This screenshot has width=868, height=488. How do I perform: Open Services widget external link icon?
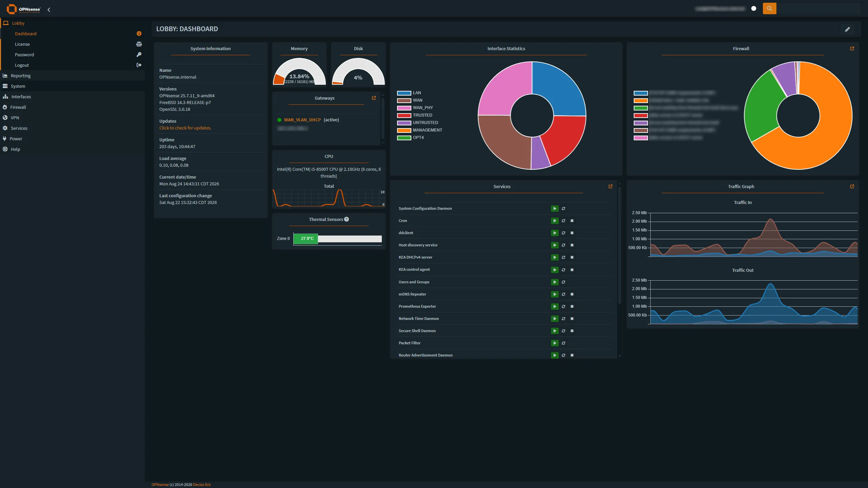pyautogui.click(x=610, y=186)
